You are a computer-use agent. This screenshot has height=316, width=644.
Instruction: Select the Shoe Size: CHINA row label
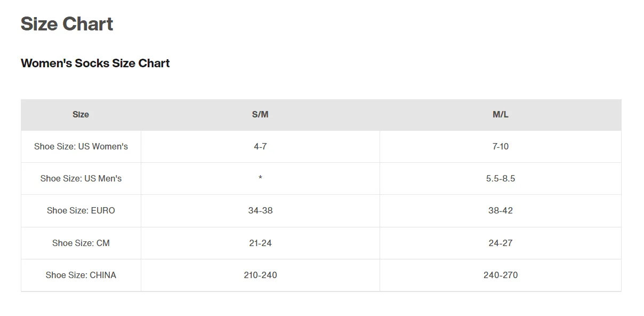81,275
